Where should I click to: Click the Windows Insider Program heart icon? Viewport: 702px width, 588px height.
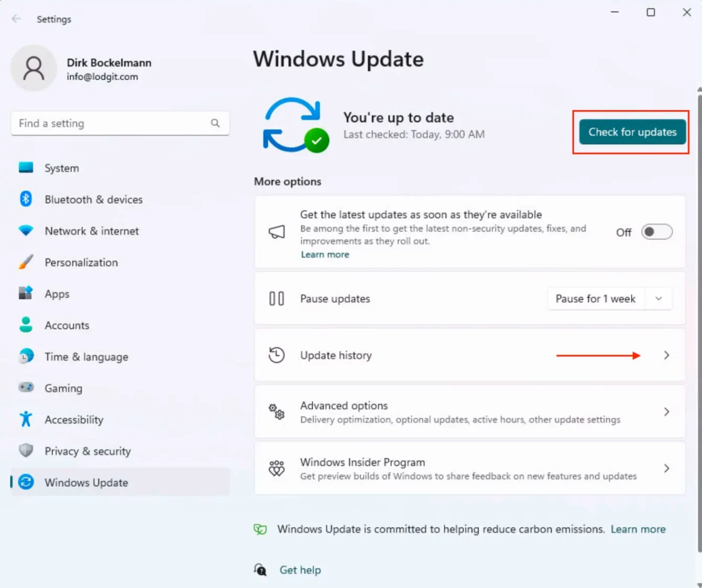[x=277, y=469]
